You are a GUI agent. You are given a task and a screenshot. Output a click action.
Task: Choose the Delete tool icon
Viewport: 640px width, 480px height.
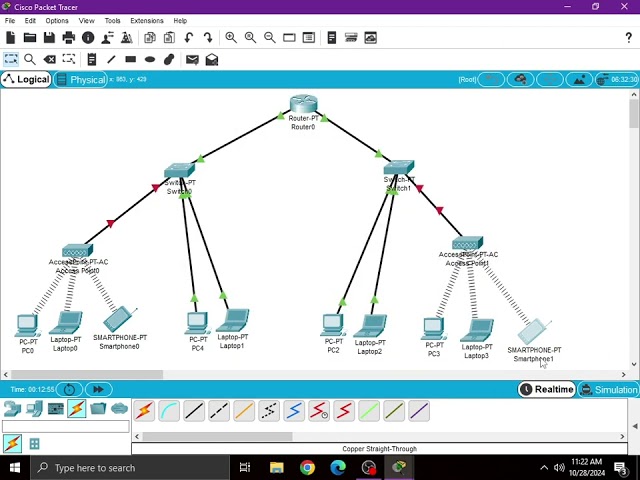(x=49, y=60)
